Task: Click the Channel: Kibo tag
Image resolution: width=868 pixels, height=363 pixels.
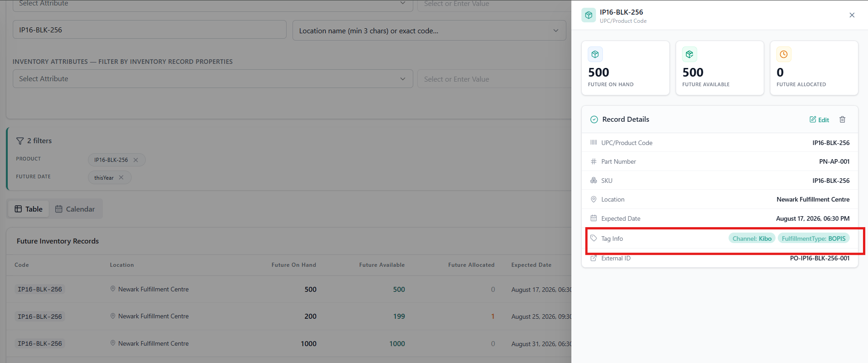Action: (x=752, y=239)
